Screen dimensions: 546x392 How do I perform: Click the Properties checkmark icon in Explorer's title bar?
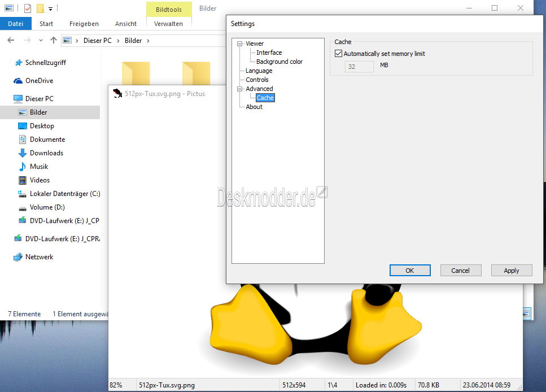coord(28,8)
